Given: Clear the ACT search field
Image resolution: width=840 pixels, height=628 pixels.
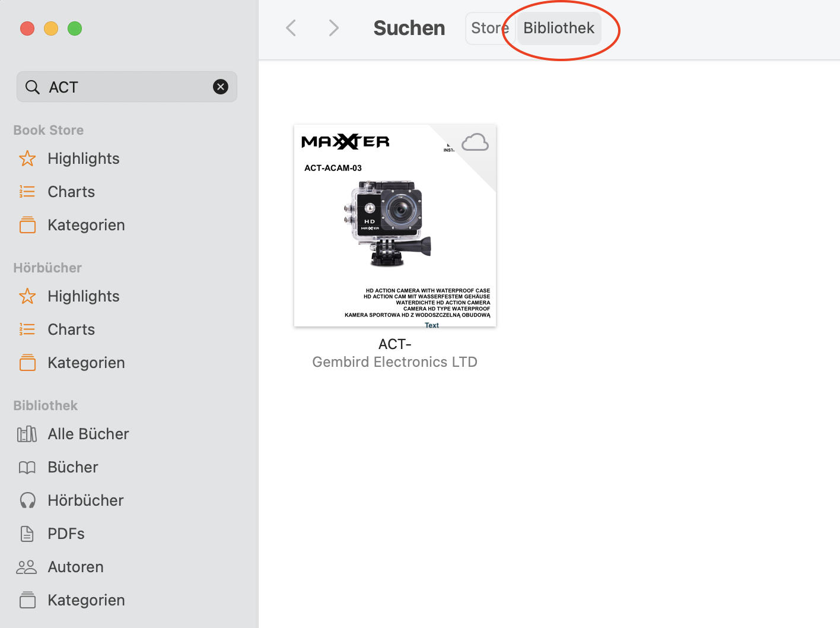Looking at the screenshot, I should [221, 87].
